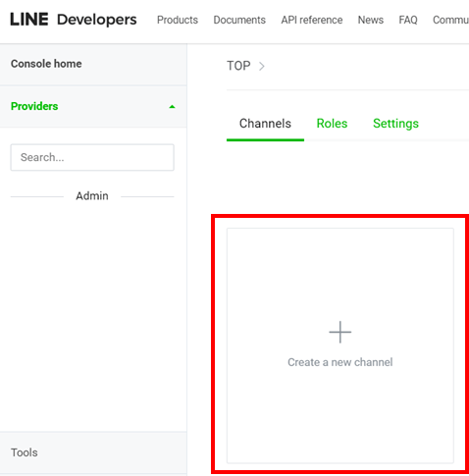Switch to the Channels tab
The width and height of the screenshot is (469, 476).
click(265, 124)
